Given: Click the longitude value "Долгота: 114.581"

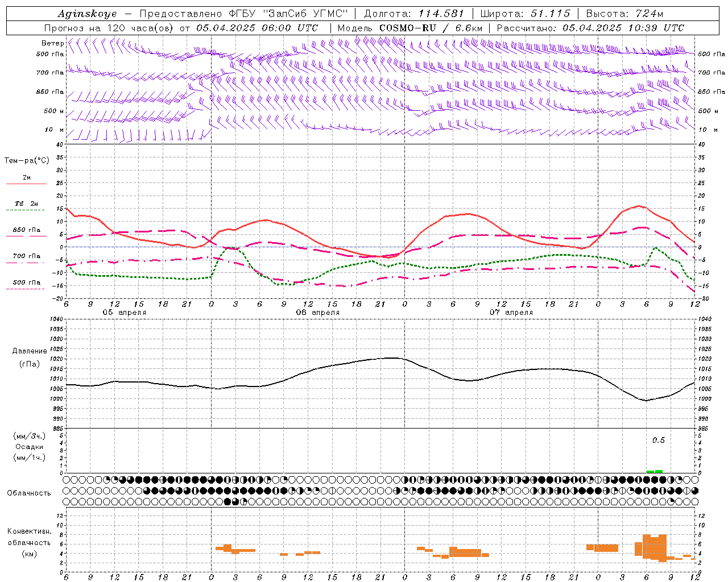Looking at the screenshot, I should point(414,14).
